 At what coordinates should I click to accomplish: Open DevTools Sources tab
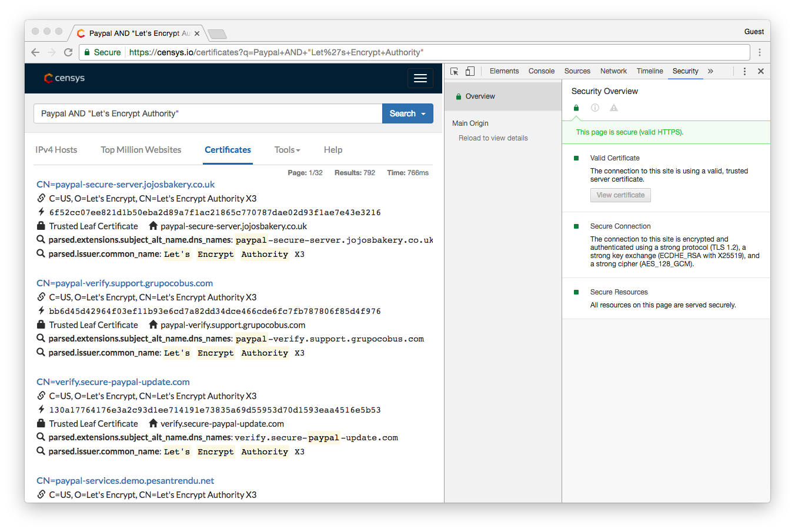577,71
